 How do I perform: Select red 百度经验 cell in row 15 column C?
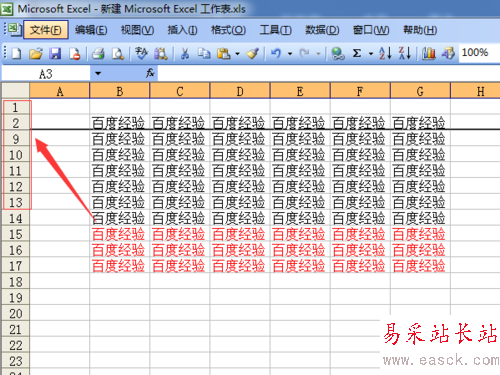click(x=180, y=234)
